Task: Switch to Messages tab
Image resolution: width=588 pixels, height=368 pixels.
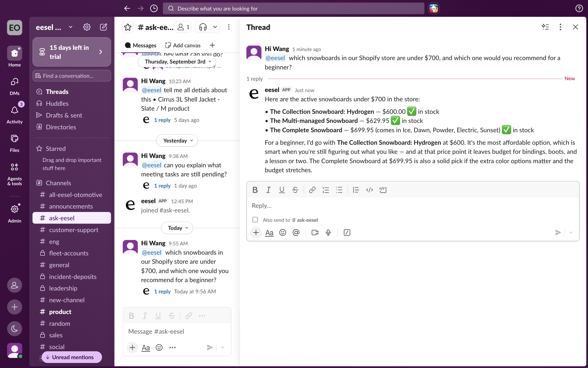Action: click(141, 45)
